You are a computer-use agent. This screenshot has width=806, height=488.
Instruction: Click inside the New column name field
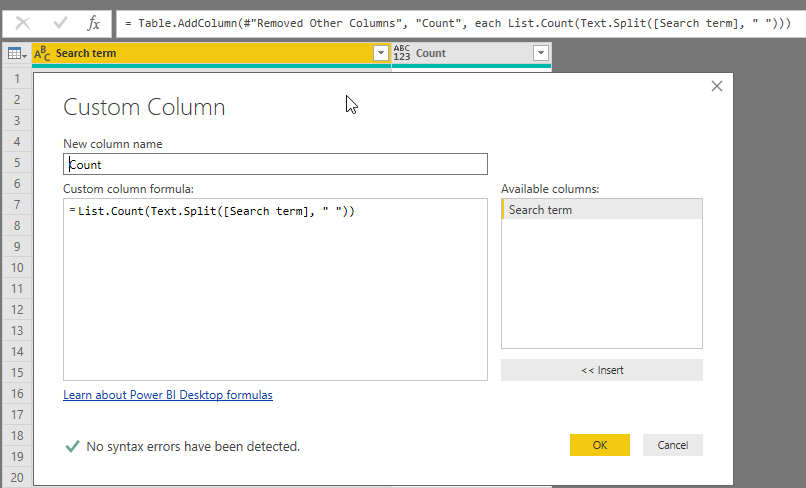275,164
